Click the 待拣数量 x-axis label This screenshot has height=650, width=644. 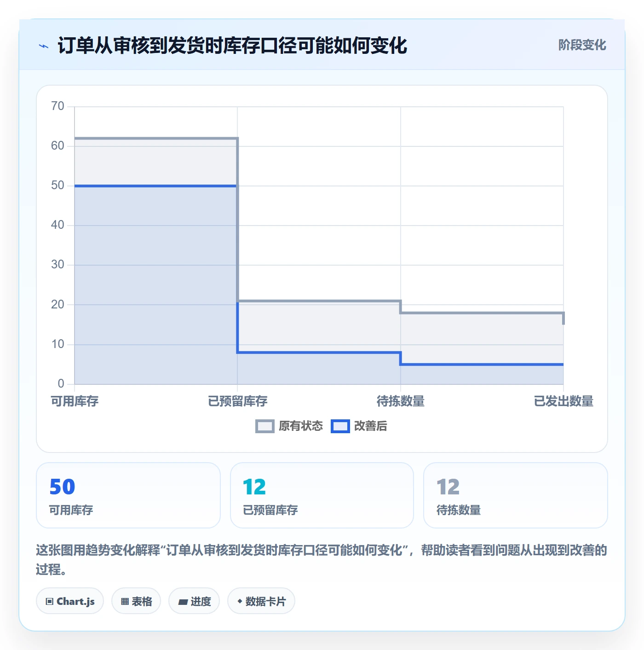pos(401,401)
